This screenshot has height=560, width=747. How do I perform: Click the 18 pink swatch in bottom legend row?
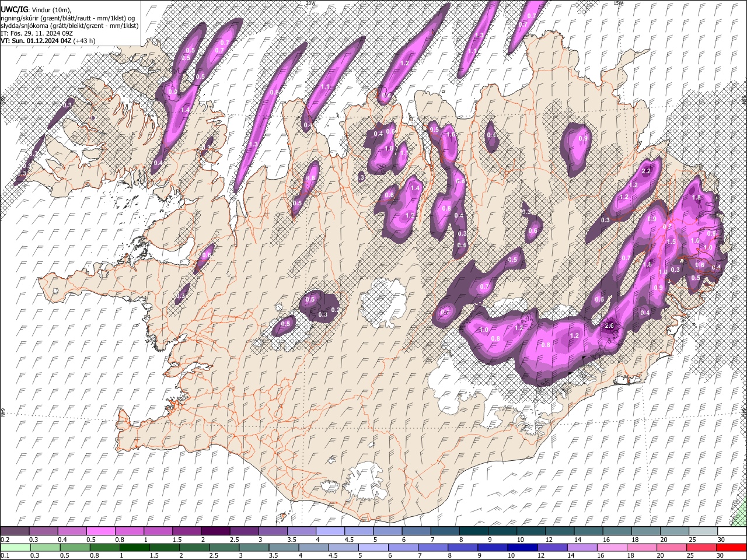pyautogui.click(x=641, y=547)
